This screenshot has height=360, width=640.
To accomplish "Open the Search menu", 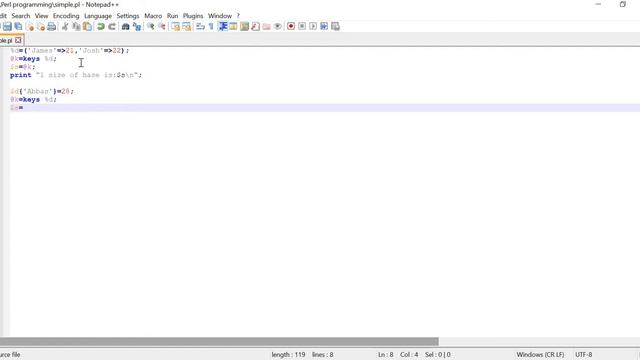I will (21, 16).
